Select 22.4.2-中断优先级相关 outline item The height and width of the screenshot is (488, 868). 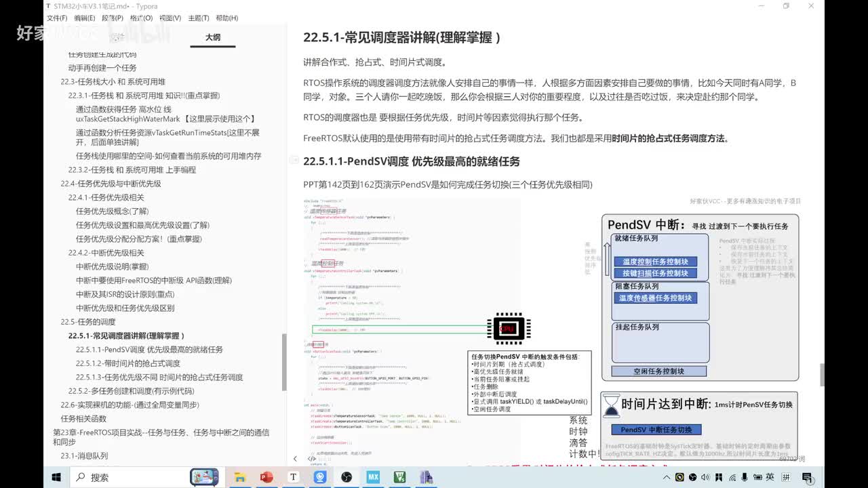[106, 253]
